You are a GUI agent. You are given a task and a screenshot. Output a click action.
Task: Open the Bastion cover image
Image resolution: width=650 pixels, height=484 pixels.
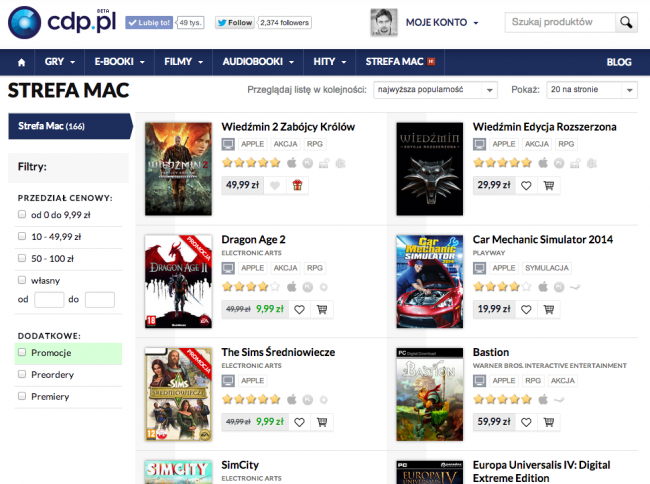click(x=429, y=394)
